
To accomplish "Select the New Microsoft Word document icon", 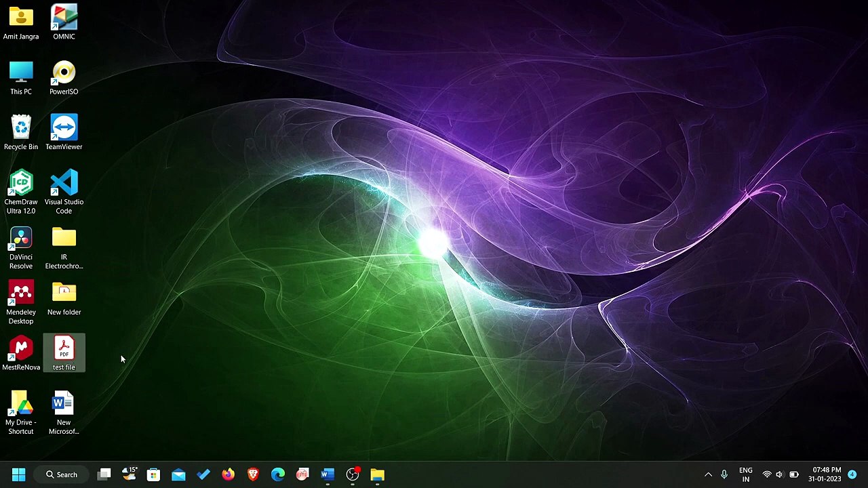I will 64,413.
